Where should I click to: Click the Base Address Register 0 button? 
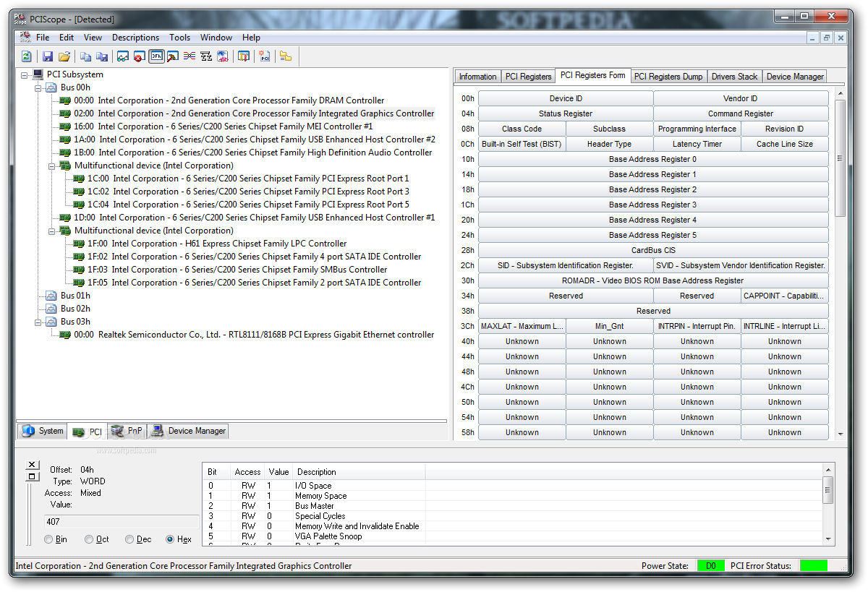pos(653,159)
